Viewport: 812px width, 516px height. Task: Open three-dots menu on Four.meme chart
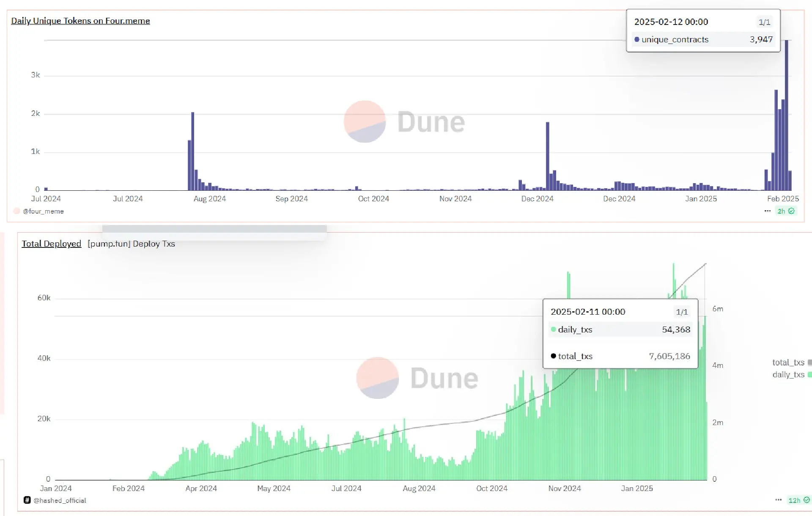coord(767,211)
